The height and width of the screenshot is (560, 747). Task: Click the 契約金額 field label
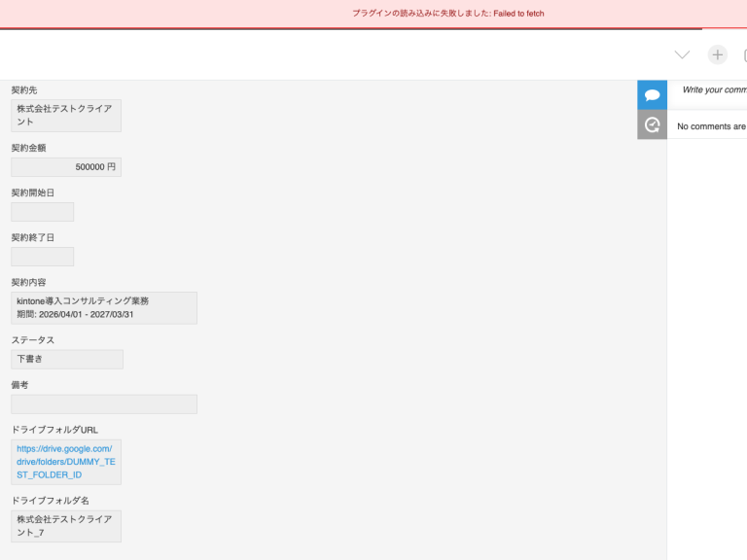coord(29,148)
